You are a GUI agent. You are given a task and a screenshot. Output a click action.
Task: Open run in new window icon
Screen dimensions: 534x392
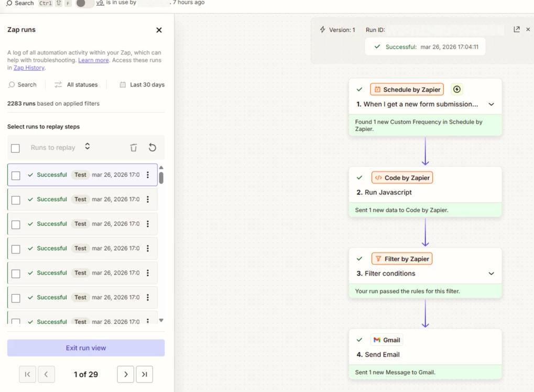[517, 29]
